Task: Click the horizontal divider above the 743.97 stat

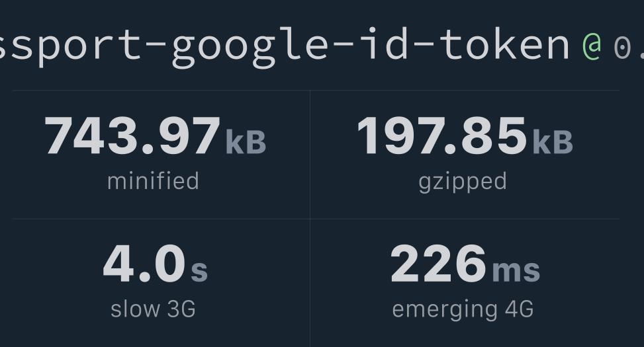Action: pos(160,91)
